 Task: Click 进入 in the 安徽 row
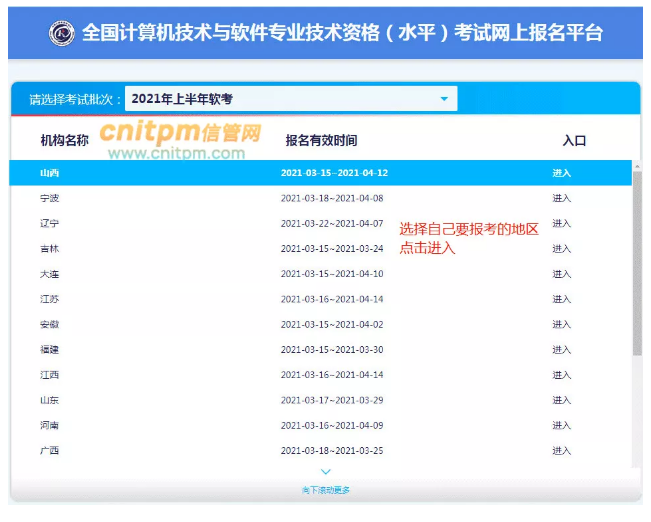[562, 325]
